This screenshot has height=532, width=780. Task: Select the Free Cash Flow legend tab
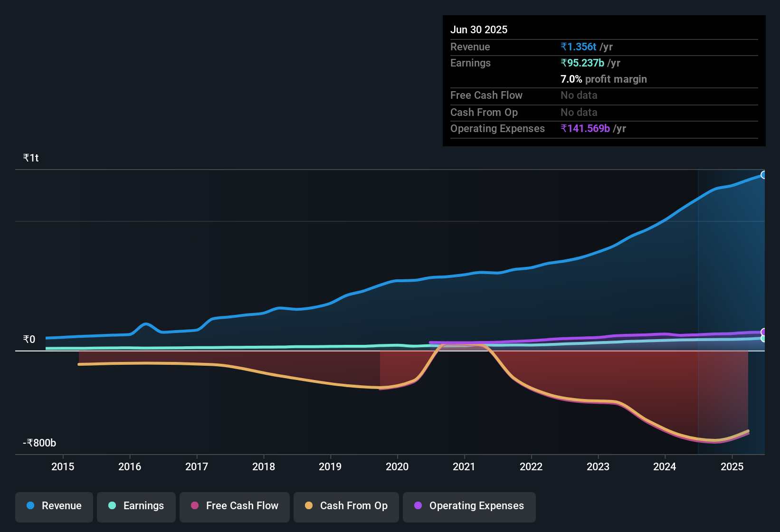[234, 506]
